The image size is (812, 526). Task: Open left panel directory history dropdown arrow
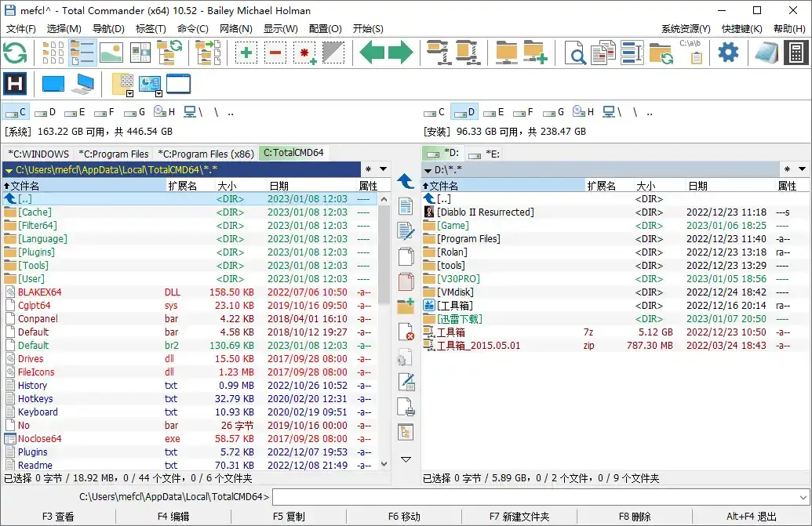tap(384, 169)
